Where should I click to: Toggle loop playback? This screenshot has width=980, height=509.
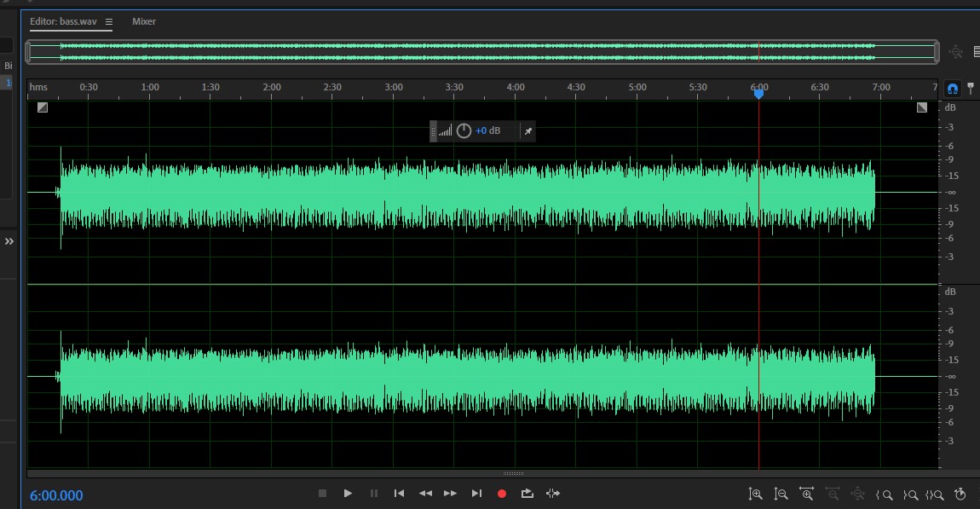[527, 494]
